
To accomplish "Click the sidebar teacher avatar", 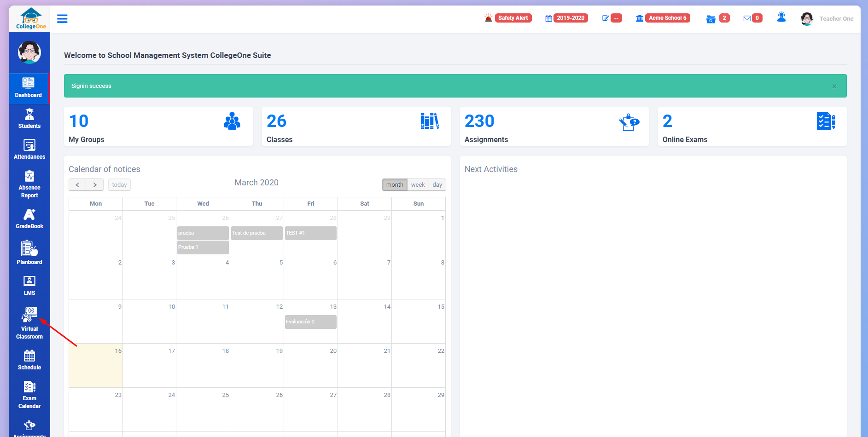I will click(29, 52).
